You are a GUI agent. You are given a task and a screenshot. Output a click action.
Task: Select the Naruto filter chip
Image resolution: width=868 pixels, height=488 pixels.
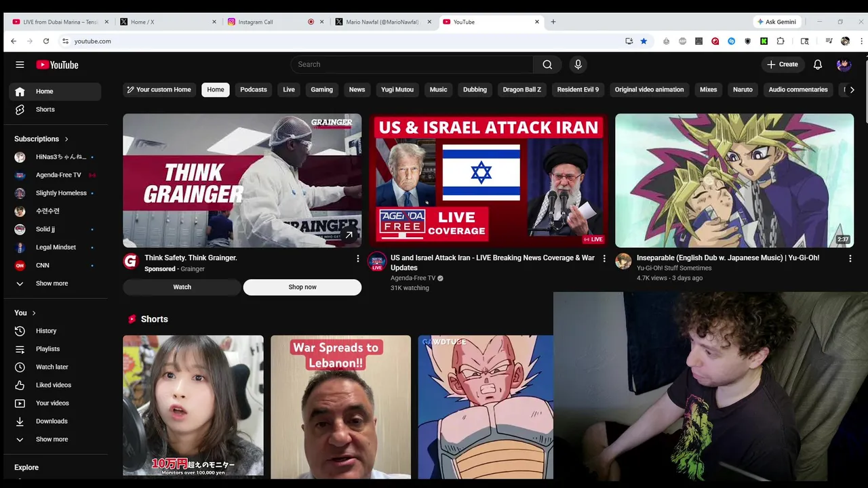pyautogui.click(x=743, y=89)
